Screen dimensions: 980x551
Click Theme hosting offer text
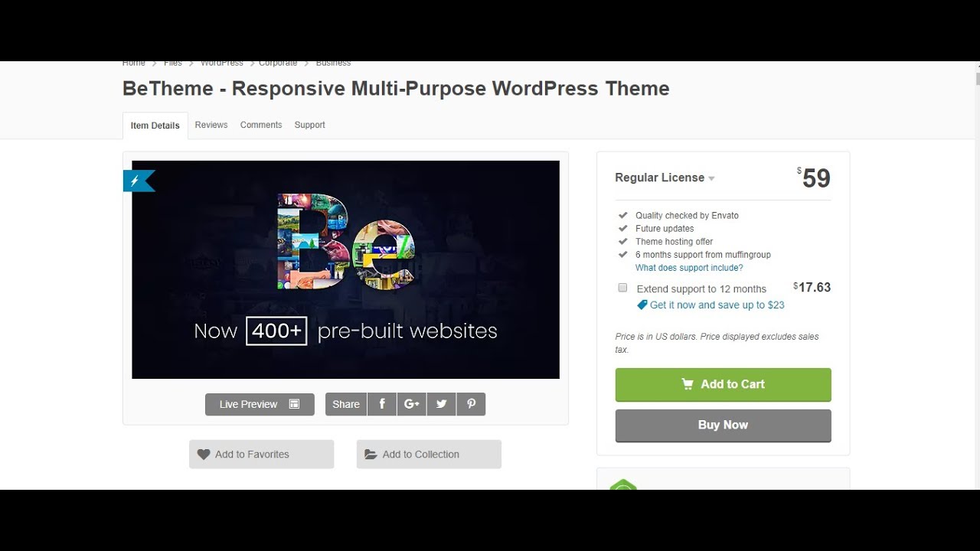tap(674, 242)
